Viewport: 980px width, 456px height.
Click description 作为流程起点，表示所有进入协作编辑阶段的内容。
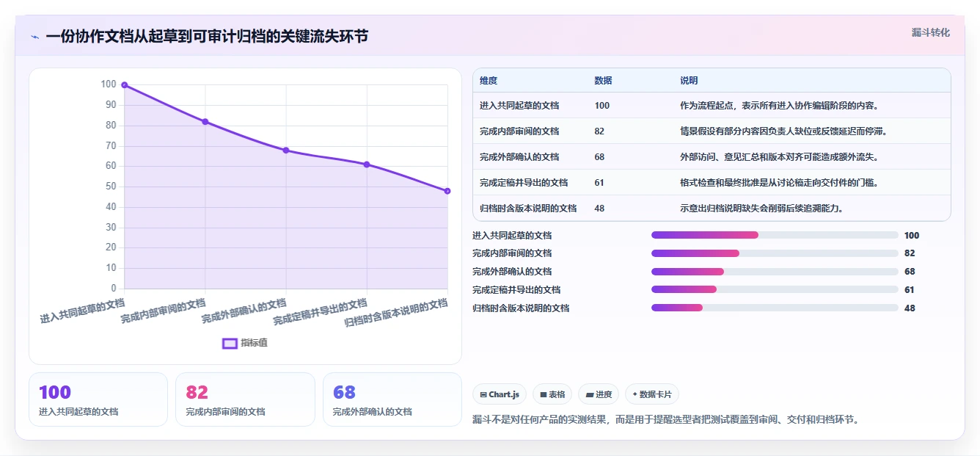[779, 106]
